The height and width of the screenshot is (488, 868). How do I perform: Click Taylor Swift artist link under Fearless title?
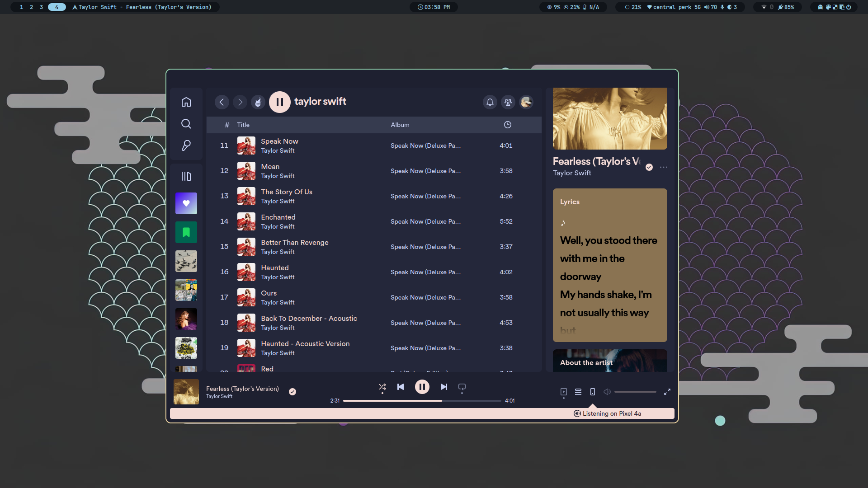tap(571, 173)
